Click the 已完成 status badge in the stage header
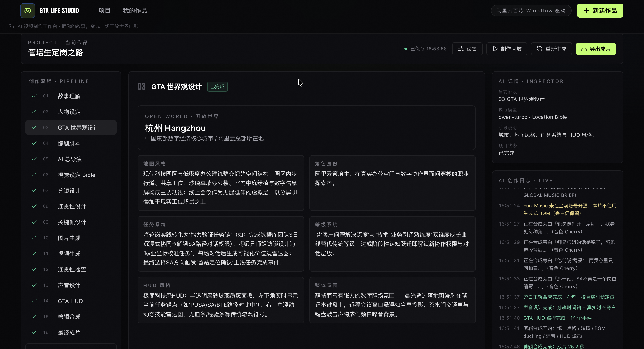The image size is (644, 349). click(217, 86)
